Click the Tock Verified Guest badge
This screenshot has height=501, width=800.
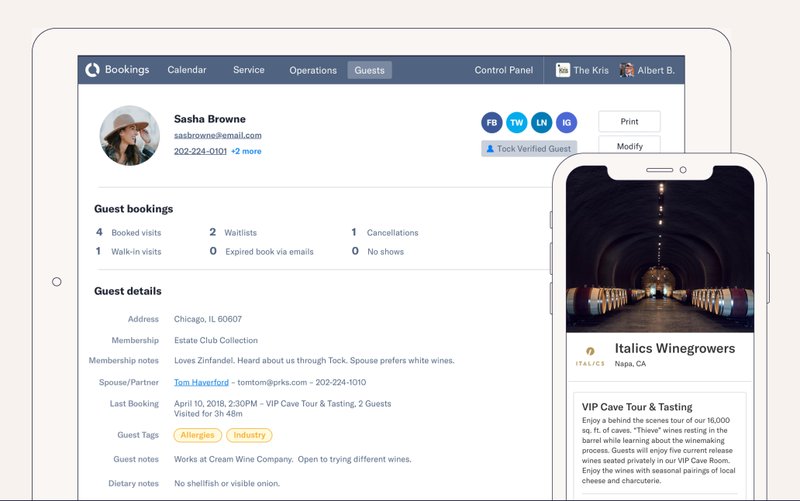click(529, 148)
